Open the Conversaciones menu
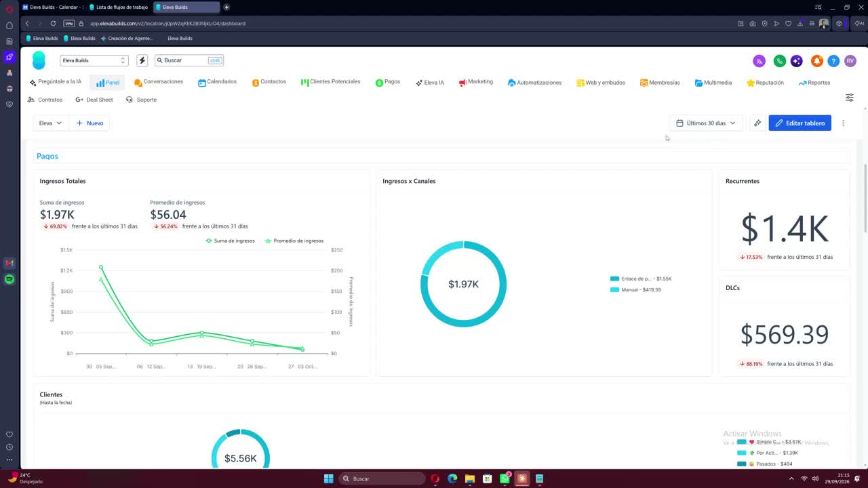The width and height of the screenshot is (868, 488). 159,82
